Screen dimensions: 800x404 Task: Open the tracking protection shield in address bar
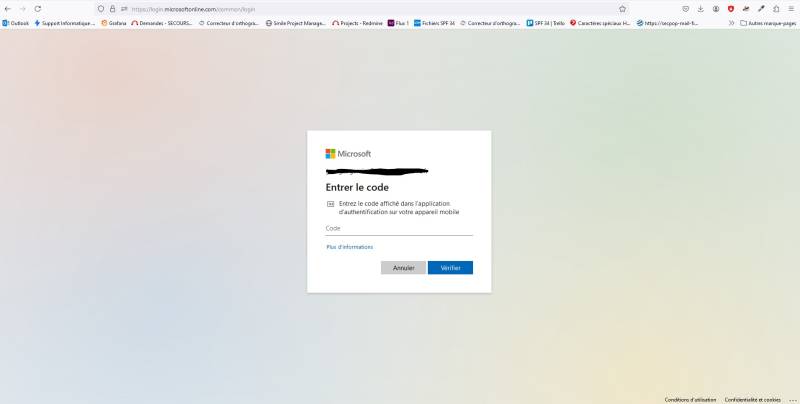(x=101, y=9)
